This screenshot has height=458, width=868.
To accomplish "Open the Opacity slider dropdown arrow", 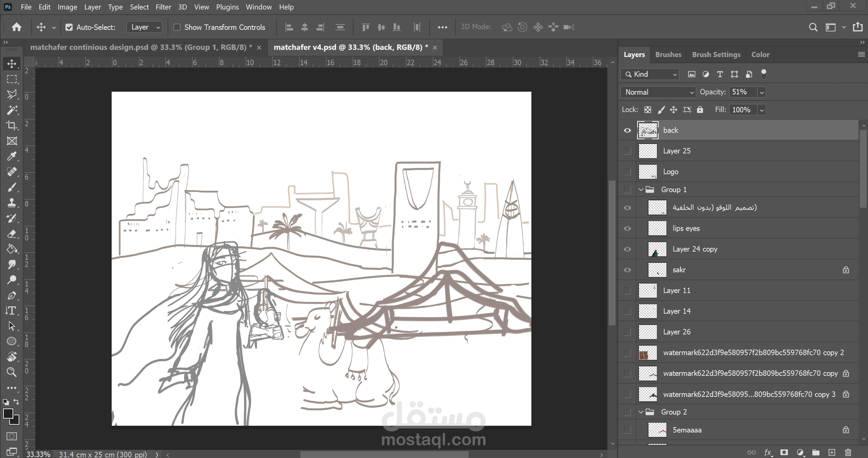I will coord(762,92).
